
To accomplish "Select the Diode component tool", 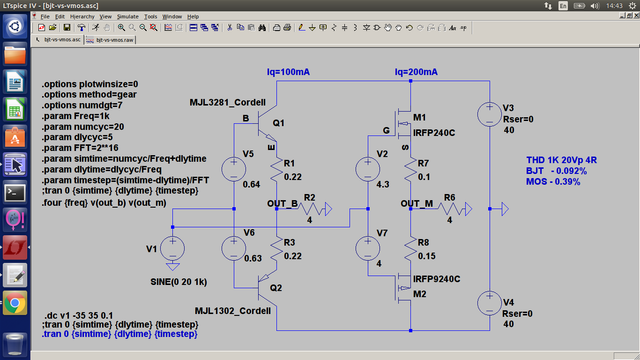I will [367, 28].
